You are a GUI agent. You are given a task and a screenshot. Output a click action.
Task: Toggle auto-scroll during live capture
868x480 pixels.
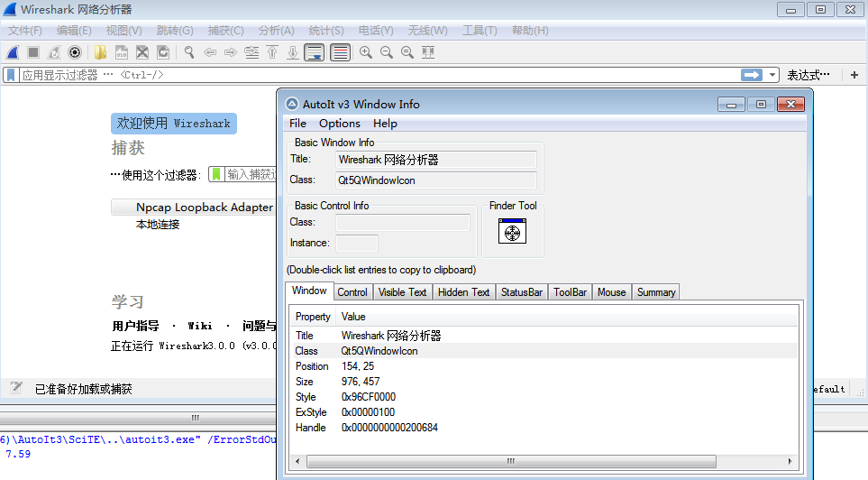[315, 52]
